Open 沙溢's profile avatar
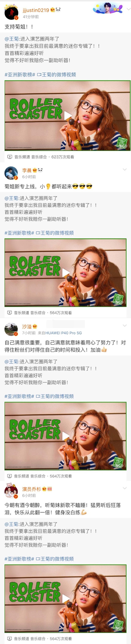Screen dimensions: 131x644 click(11, 329)
